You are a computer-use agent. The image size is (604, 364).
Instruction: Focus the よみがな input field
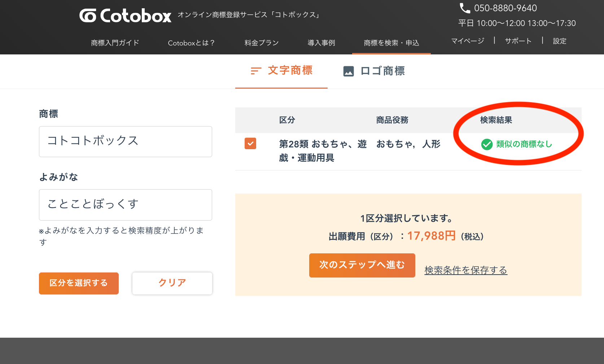coord(126,205)
